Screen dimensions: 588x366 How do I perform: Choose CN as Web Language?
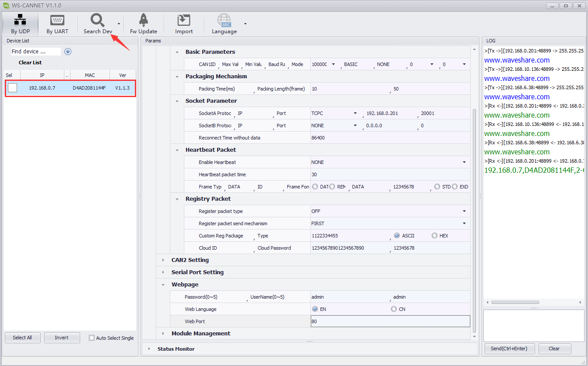(x=394, y=309)
